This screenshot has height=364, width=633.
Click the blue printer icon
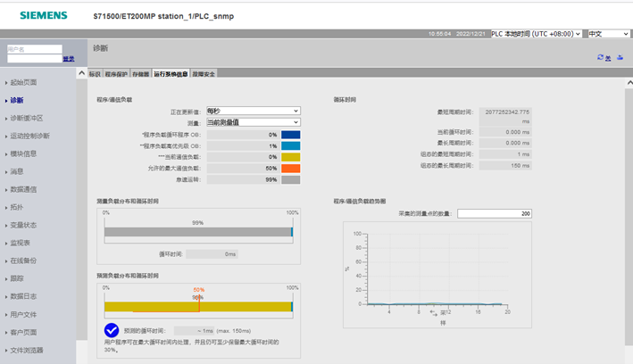tap(621, 58)
